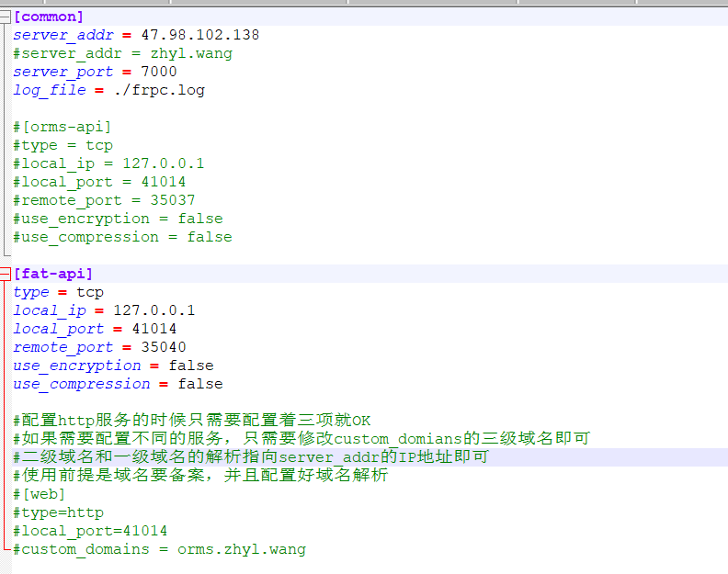Click the use_encryption value false
Screen dimensions: 728x574
(x=191, y=366)
